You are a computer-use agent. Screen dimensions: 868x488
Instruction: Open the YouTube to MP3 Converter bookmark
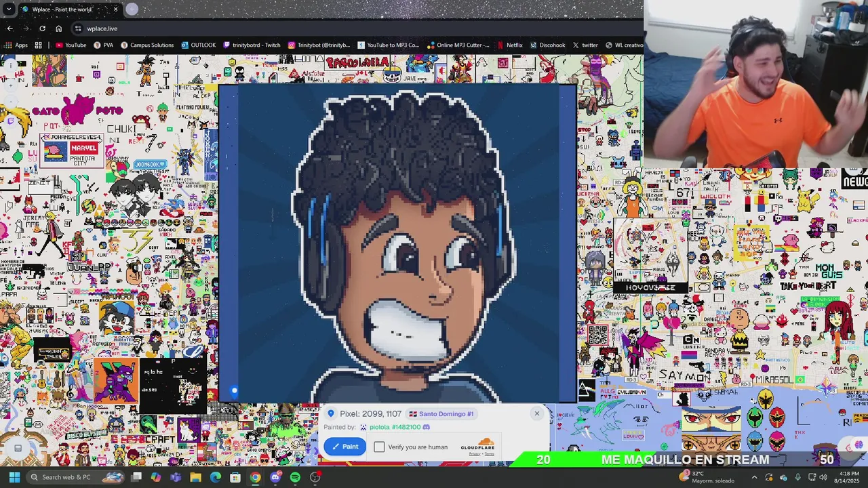[388, 45]
